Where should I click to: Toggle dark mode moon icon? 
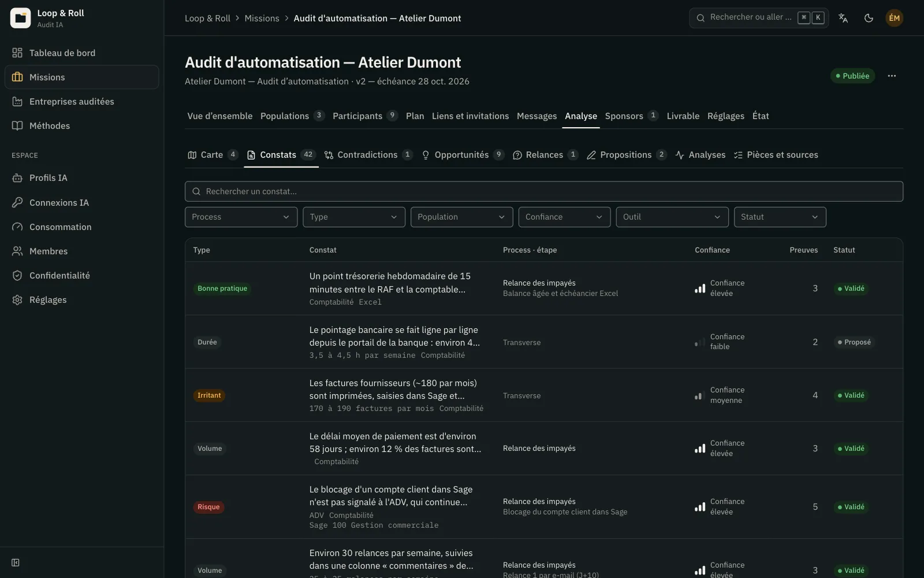point(869,18)
